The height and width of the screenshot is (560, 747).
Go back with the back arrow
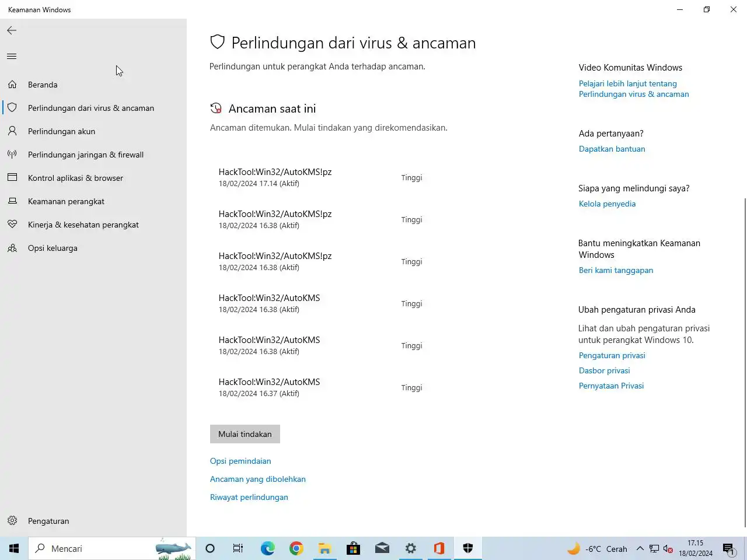(x=12, y=30)
